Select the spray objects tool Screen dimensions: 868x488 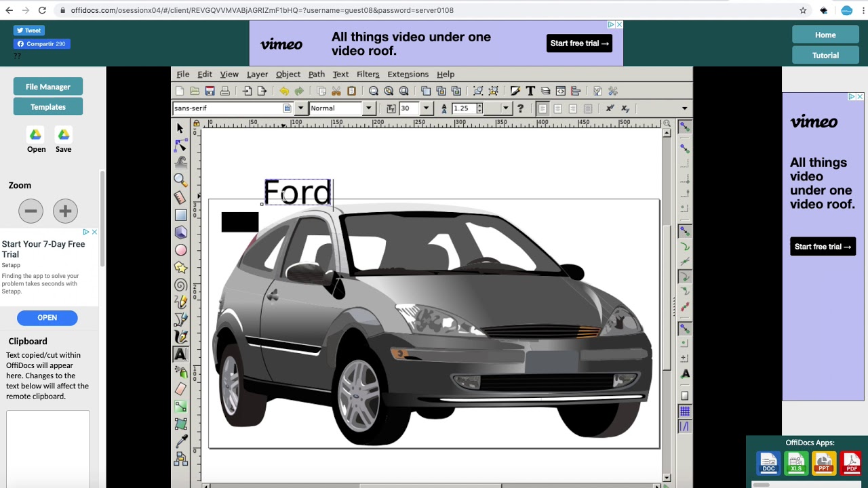point(180,371)
